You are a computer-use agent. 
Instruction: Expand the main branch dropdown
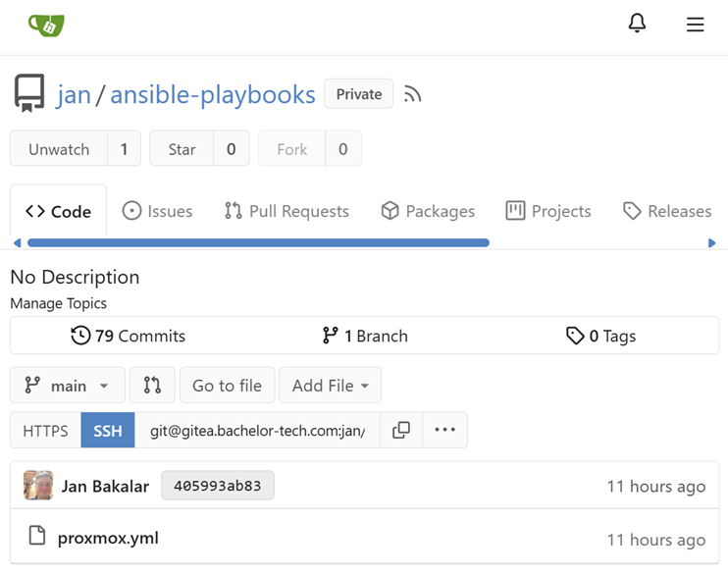[68, 386]
